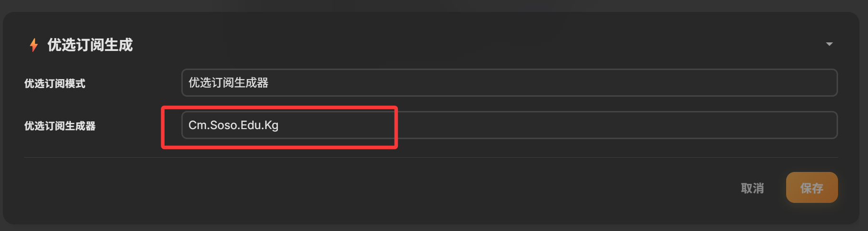Viewport: 868px width, 231px height.
Task: Cancel editing the subscription settings
Action: pyautogui.click(x=752, y=188)
